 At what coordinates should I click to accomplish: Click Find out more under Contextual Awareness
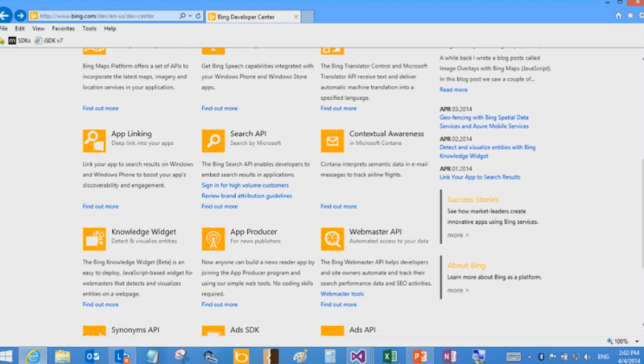(338, 206)
